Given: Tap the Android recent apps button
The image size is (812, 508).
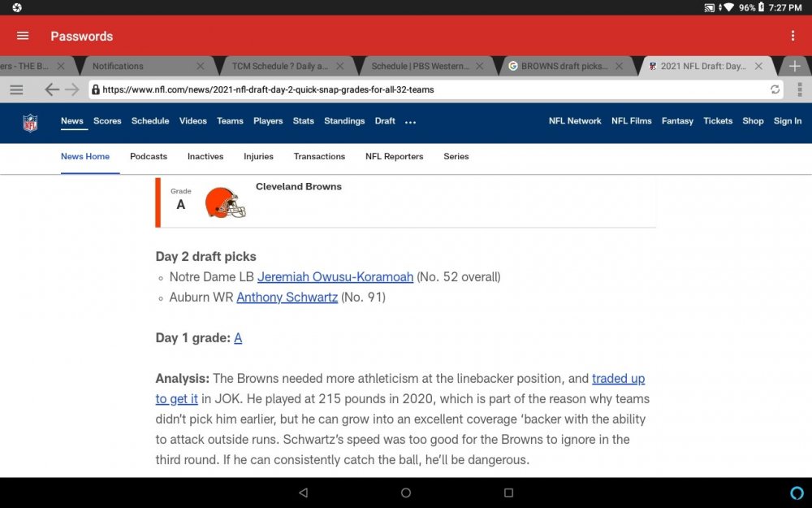Looking at the screenshot, I should coord(508,493).
